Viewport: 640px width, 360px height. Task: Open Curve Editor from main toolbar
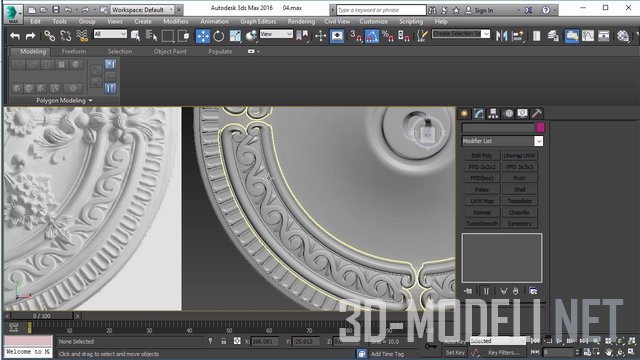click(588, 36)
